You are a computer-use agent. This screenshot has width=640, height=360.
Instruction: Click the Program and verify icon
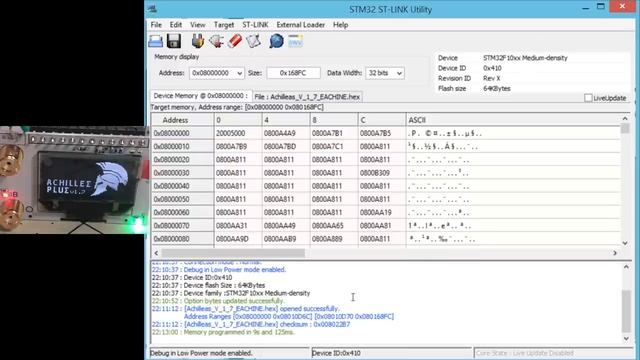[253, 41]
